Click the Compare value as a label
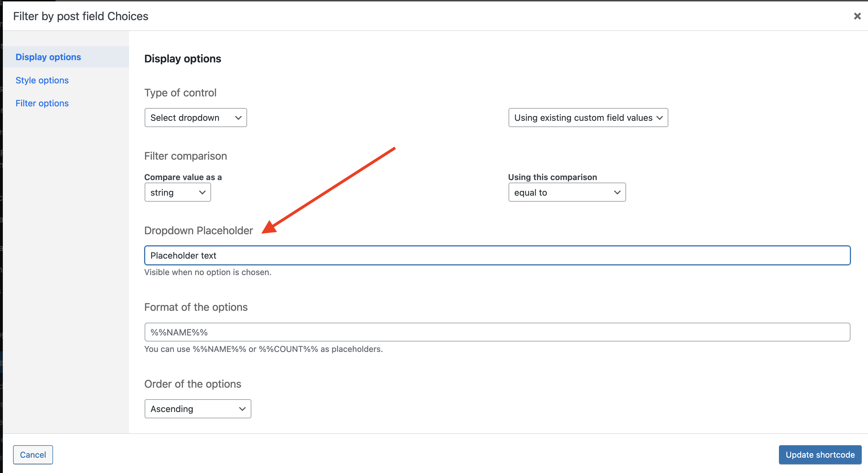 click(183, 177)
